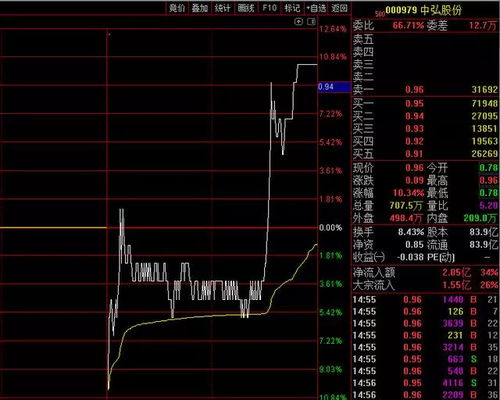Open the 竞价 auction view
500x400 pixels.
click(x=177, y=8)
